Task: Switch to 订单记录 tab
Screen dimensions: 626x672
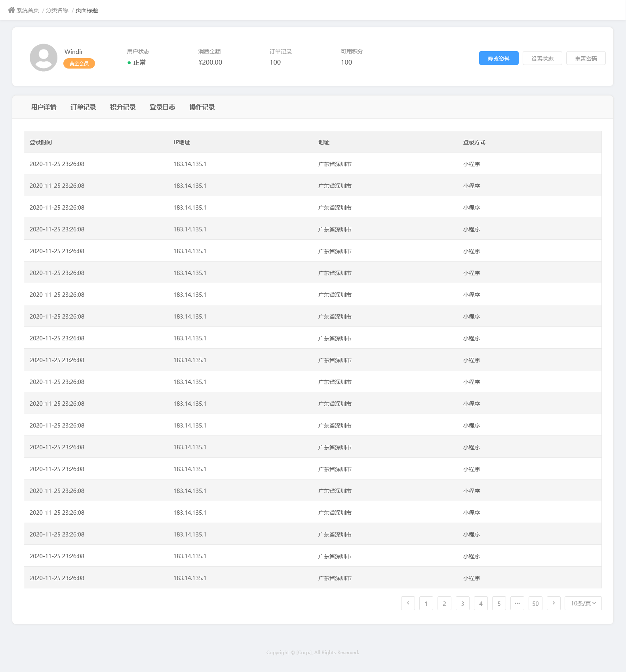Action: tap(83, 107)
